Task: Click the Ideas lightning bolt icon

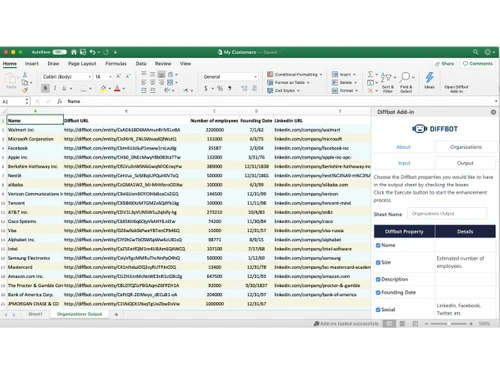Action: tap(429, 77)
